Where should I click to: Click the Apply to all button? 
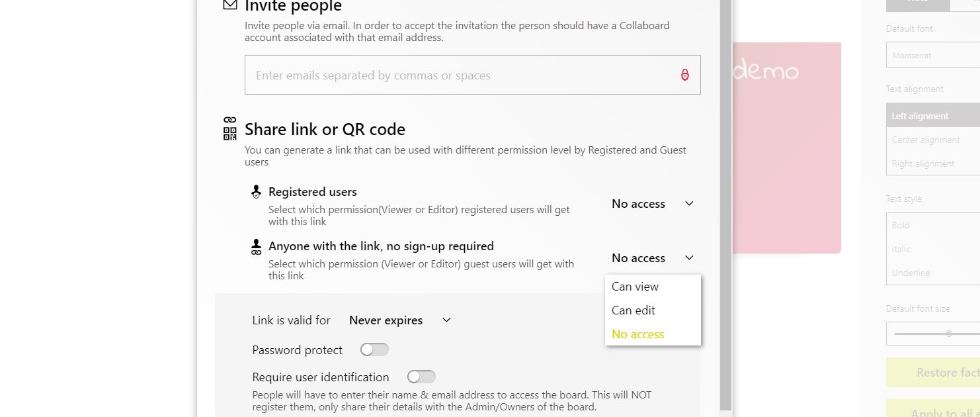pyautogui.click(x=932, y=409)
